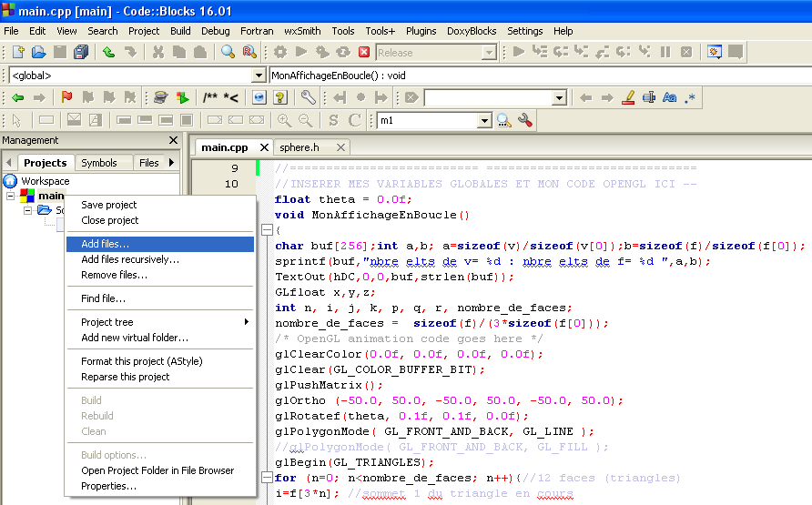The width and height of the screenshot is (812, 505).
Task: Open the global scope dropdown
Action: click(259, 76)
